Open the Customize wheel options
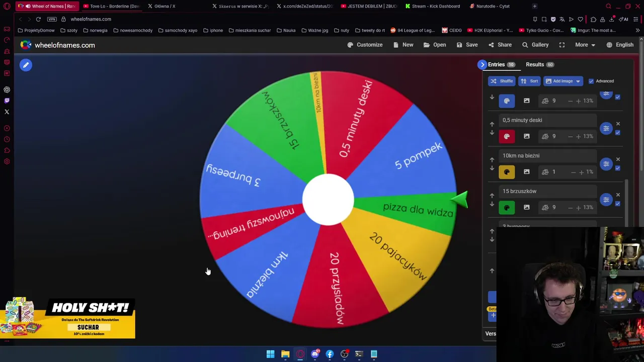Image resolution: width=644 pixels, height=362 pixels. (x=365, y=45)
